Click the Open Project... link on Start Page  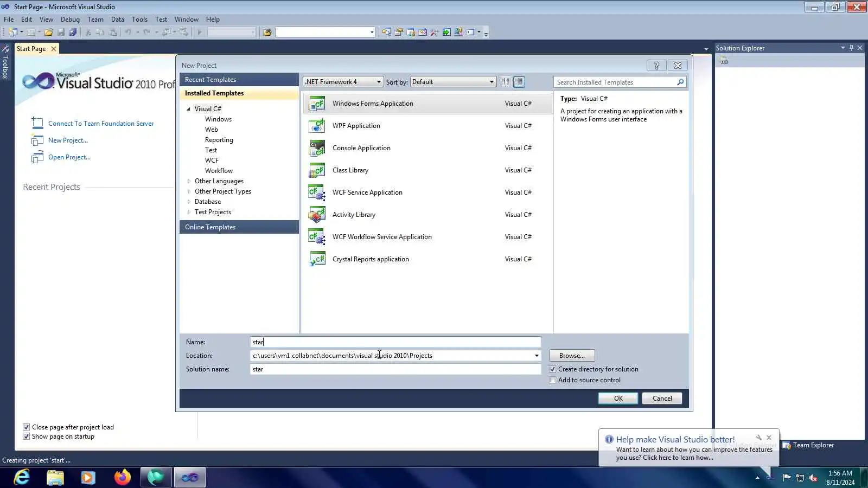point(69,157)
